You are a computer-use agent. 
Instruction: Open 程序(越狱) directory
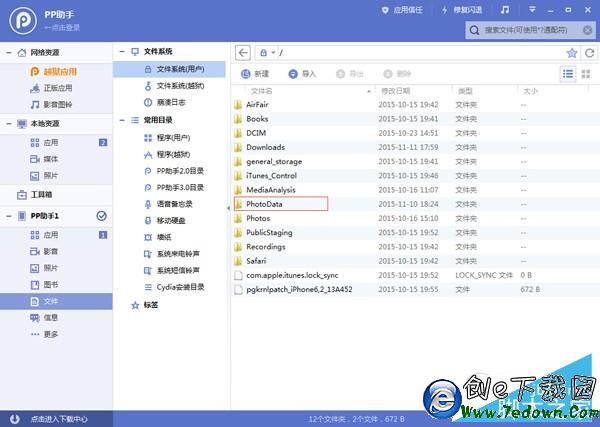click(167, 154)
